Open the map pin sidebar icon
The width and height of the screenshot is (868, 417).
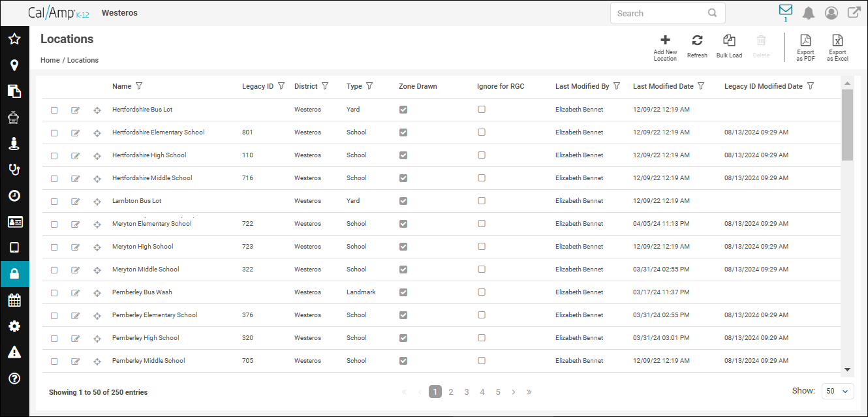click(x=14, y=65)
